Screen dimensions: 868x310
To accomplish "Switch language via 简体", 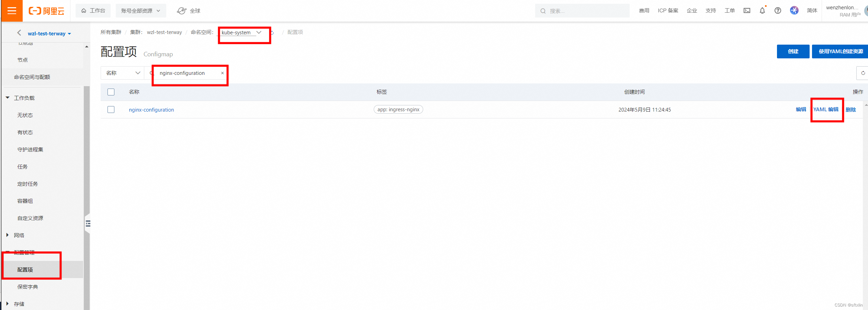I will click(812, 11).
